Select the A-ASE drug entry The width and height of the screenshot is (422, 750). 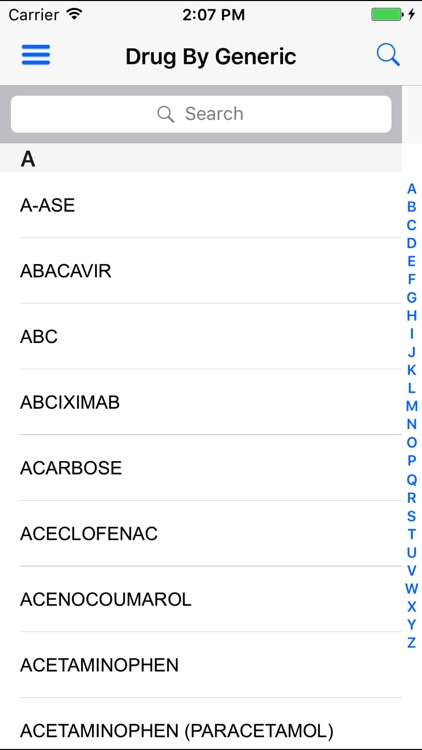pyautogui.click(x=201, y=205)
